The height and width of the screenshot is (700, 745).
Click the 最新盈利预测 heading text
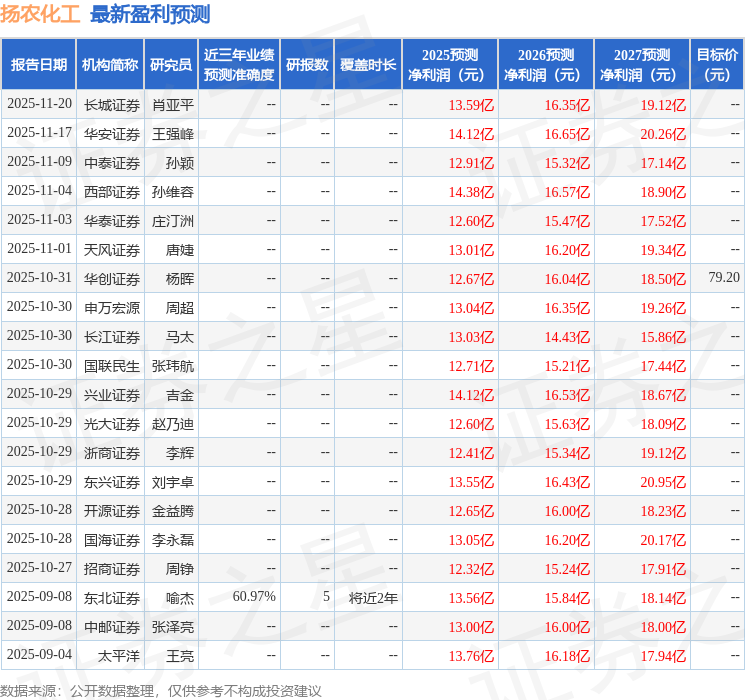[150, 14]
